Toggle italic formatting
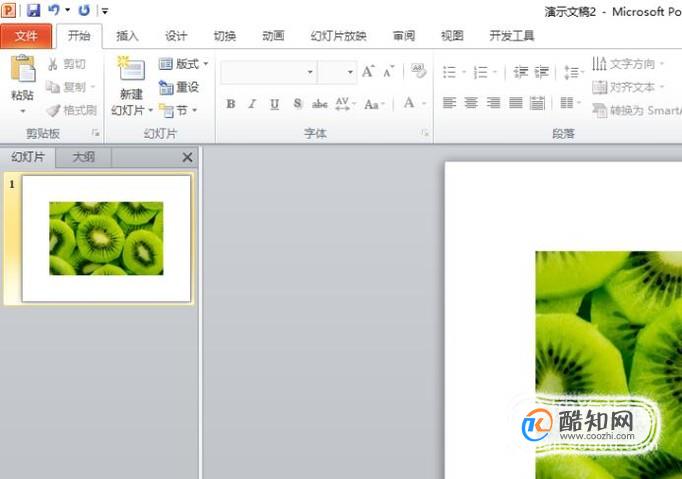The image size is (682, 479). pos(252,104)
